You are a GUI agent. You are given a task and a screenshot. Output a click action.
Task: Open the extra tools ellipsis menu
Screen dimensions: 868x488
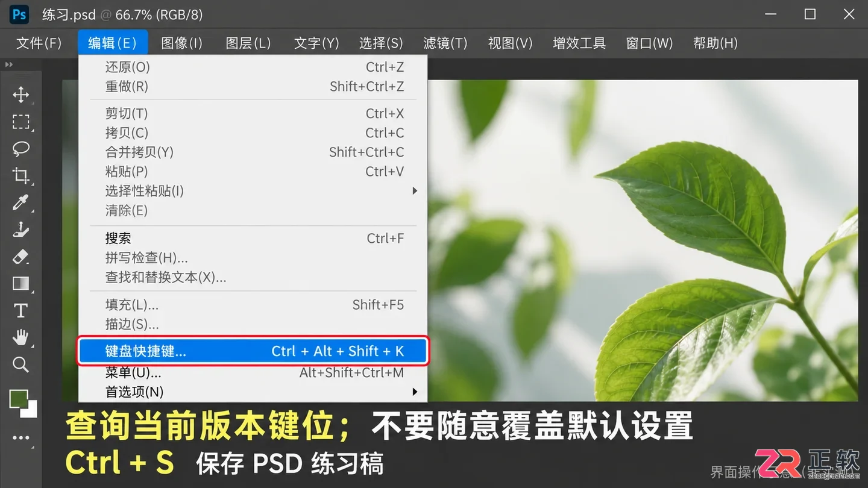point(21,438)
